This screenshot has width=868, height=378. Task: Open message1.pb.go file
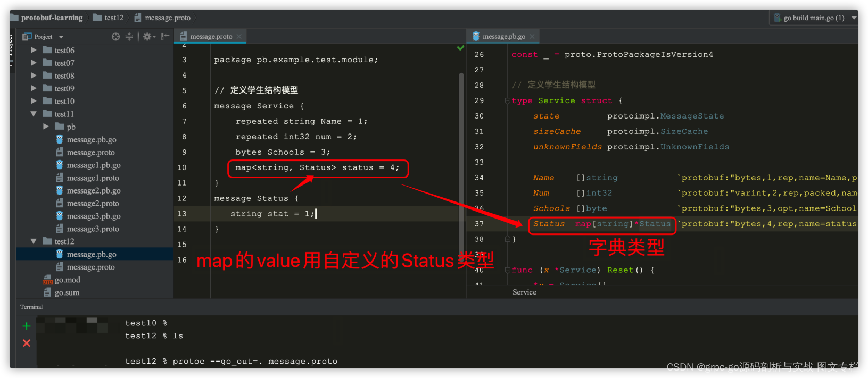(94, 165)
